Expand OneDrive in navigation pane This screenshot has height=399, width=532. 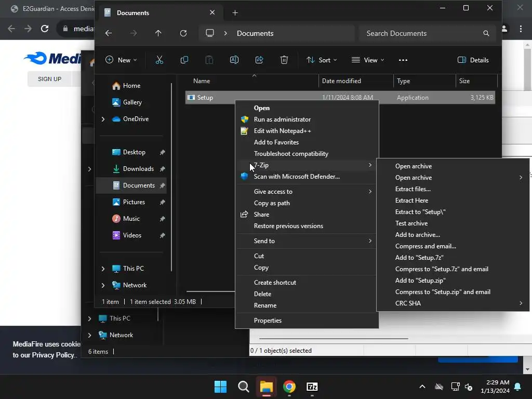coord(103,119)
